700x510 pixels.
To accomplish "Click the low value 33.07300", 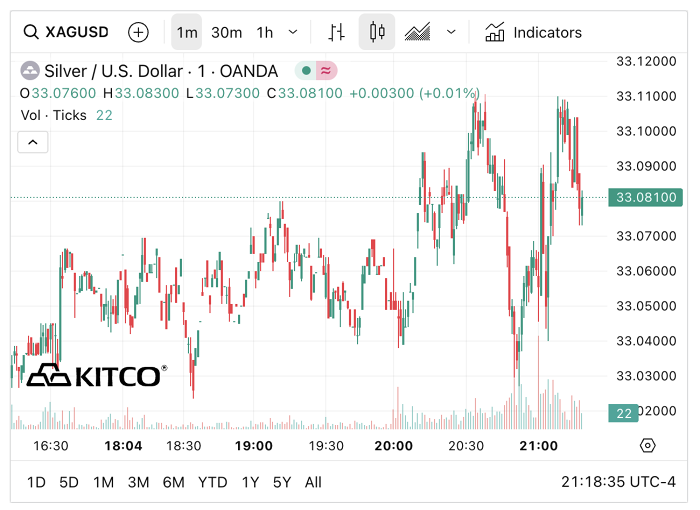I will click(227, 93).
